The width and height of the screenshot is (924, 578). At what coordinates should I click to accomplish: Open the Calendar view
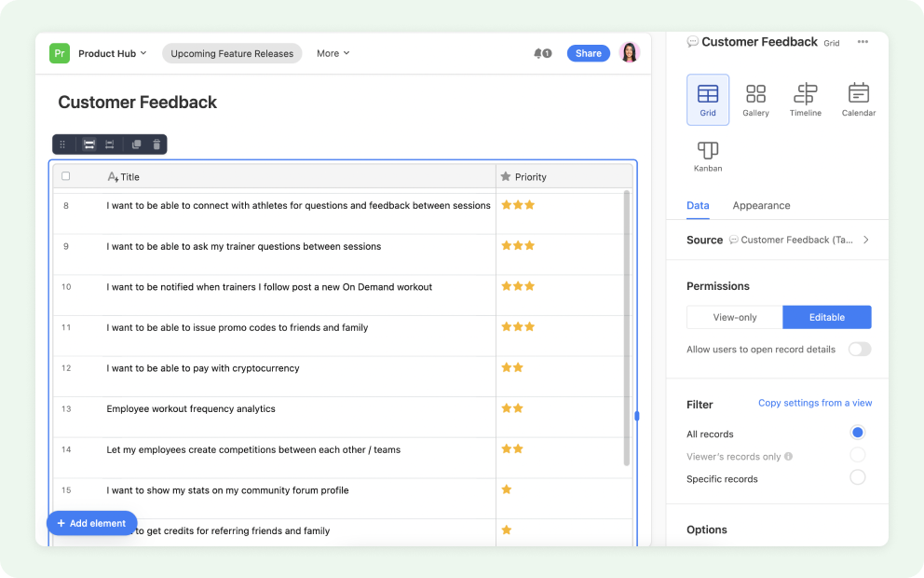[858, 98]
